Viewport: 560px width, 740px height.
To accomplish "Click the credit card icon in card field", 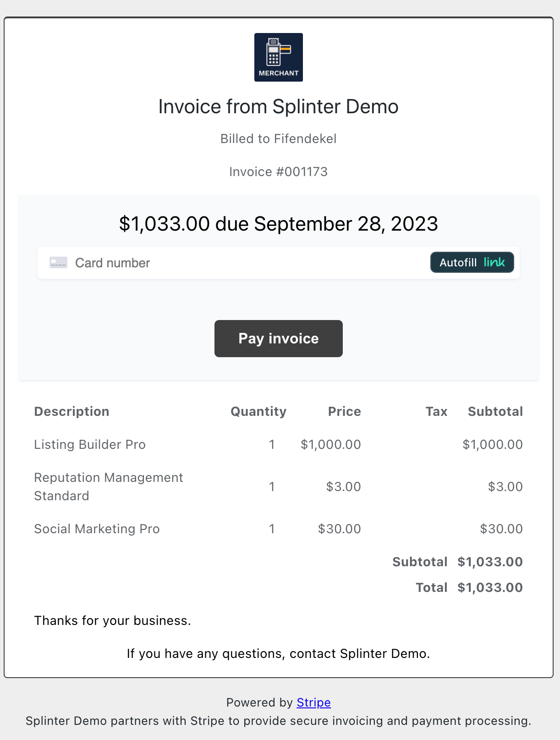I will tap(58, 263).
